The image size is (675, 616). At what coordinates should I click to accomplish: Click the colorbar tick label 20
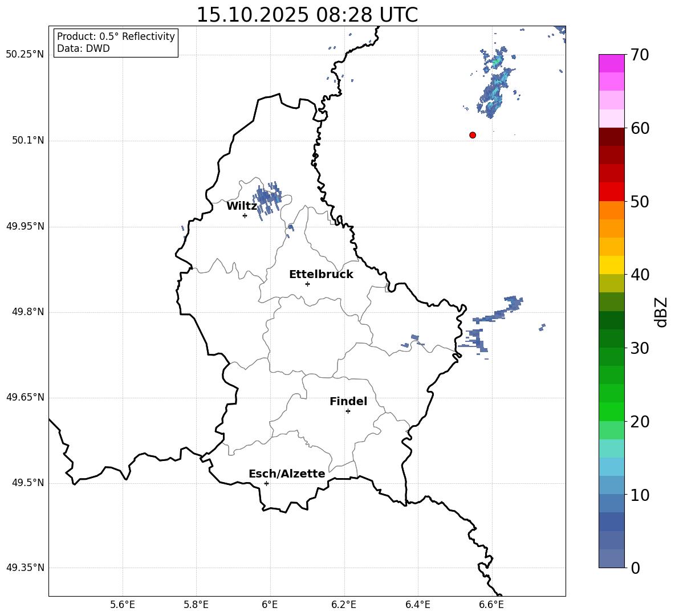pyautogui.click(x=640, y=422)
